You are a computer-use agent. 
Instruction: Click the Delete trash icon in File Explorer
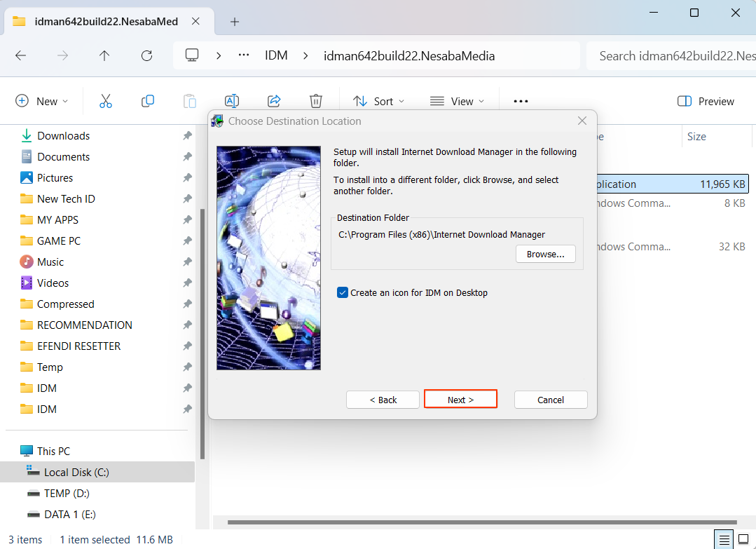point(316,101)
